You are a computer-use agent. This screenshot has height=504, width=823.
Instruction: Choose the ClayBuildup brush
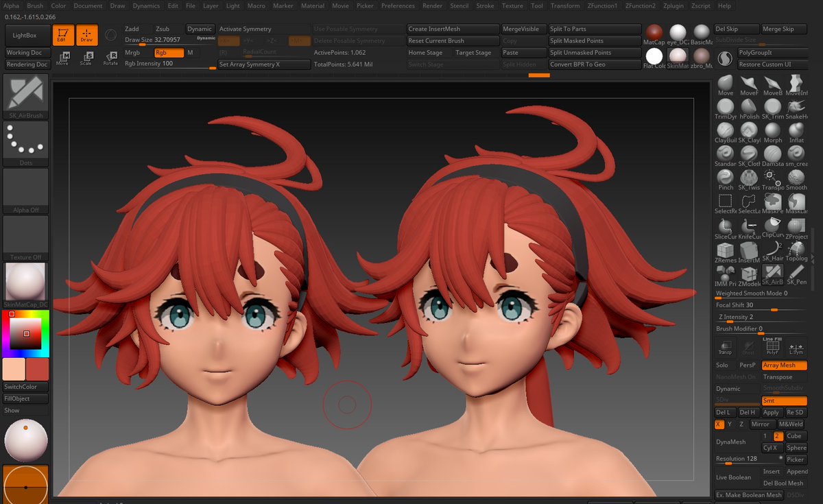(x=725, y=132)
